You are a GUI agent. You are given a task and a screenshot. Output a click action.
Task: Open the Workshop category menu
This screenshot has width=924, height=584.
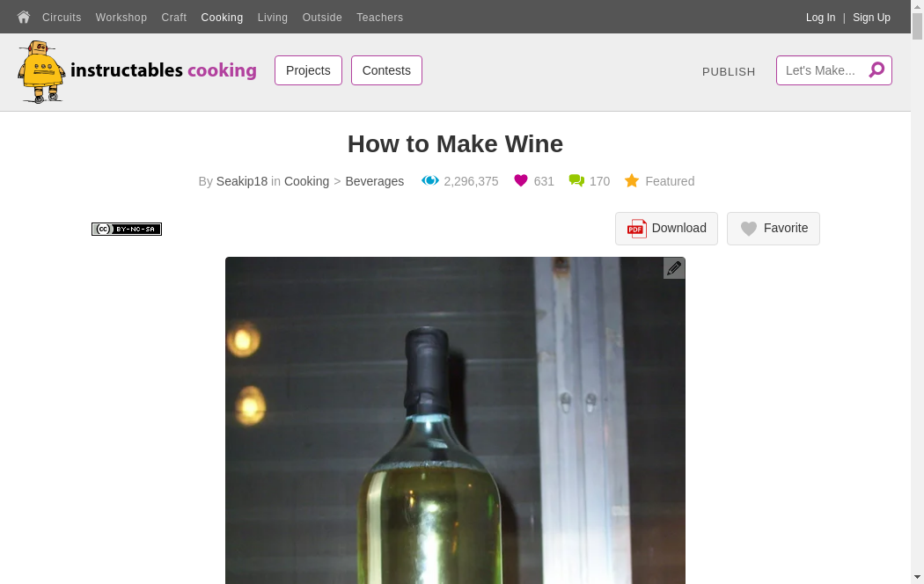pyautogui.click(x=121, y=18)
